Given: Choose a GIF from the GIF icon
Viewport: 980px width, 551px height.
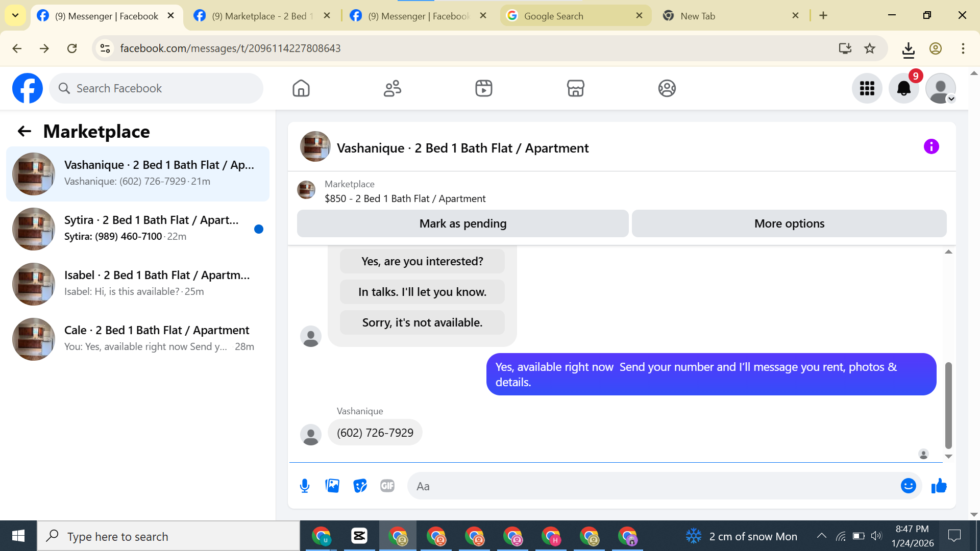Looking at the screenshot, I should click(x=387, y=486).
